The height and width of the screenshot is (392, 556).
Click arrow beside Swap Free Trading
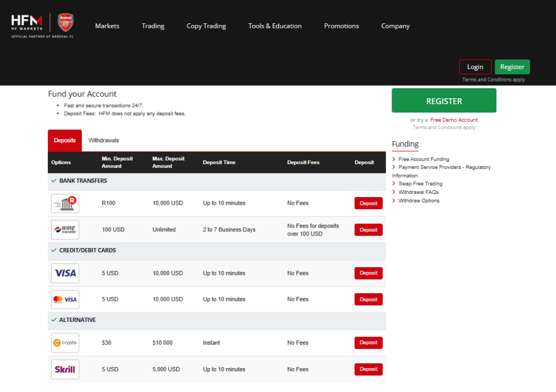pos(394,184)
